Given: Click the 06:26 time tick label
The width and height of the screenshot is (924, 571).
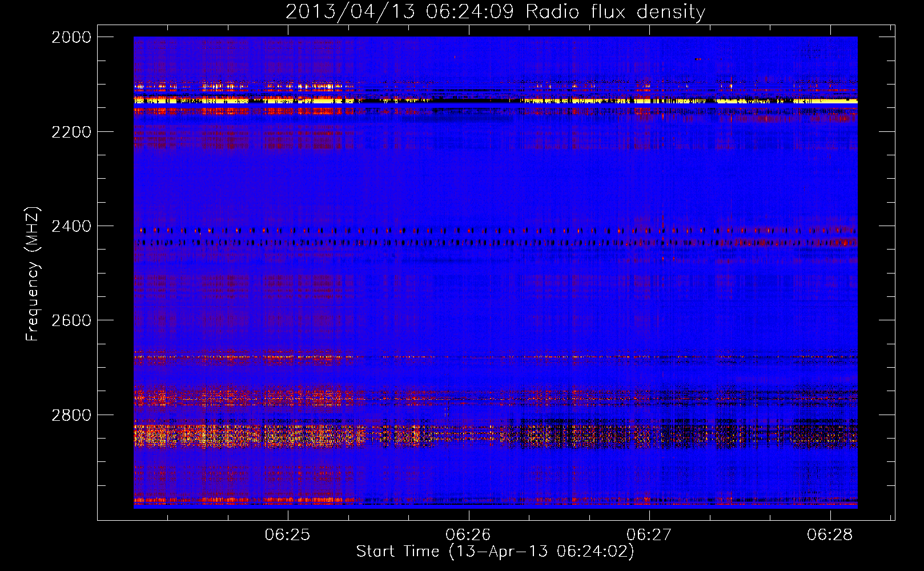Looking at the screenshot, I should [x=468, y=534].
